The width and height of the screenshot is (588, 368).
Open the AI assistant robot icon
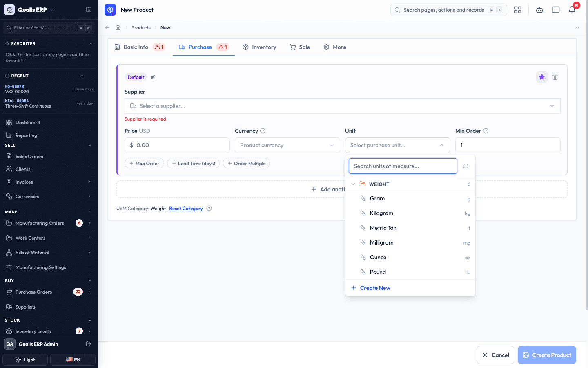coord(539,10)
